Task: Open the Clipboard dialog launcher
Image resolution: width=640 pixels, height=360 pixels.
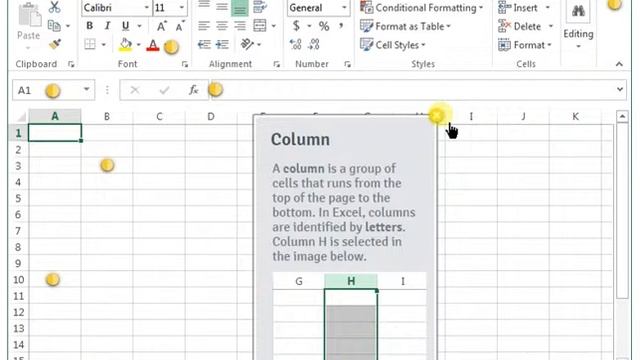Action: click(x=71, y=64)
